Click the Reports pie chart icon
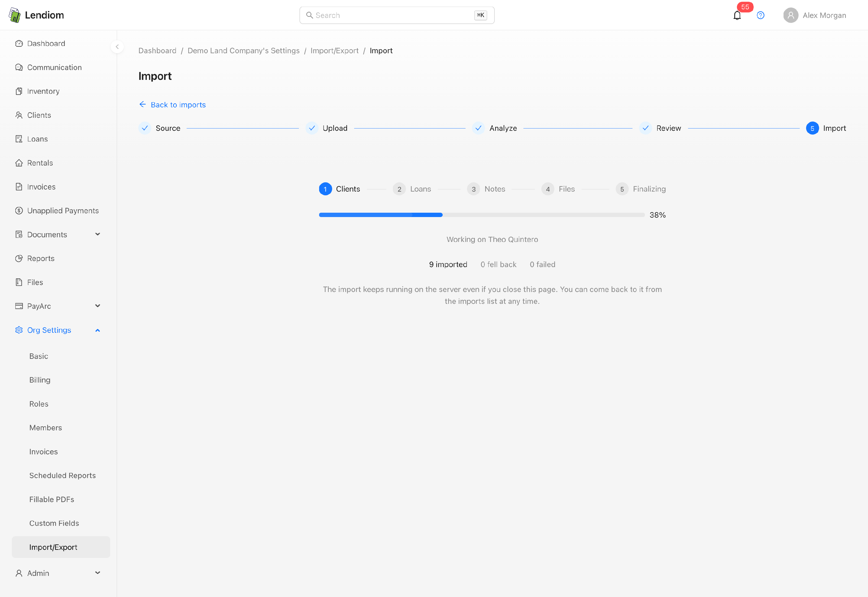868x597 pixels. (19, 258)
